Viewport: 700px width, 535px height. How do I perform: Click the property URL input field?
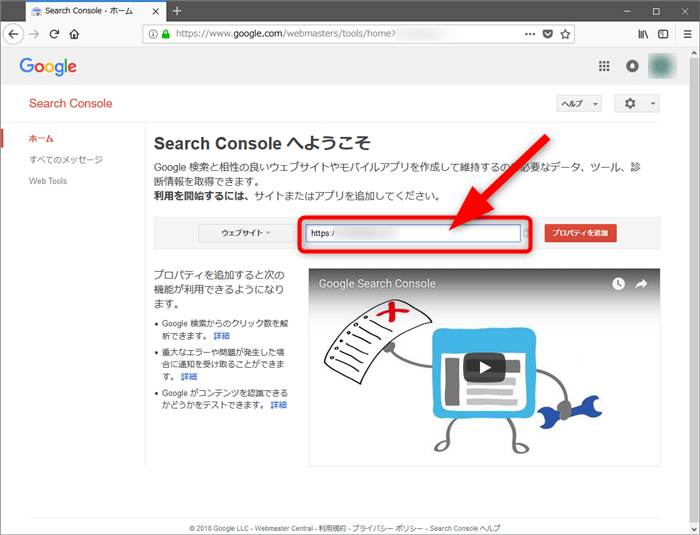point(412,233)
